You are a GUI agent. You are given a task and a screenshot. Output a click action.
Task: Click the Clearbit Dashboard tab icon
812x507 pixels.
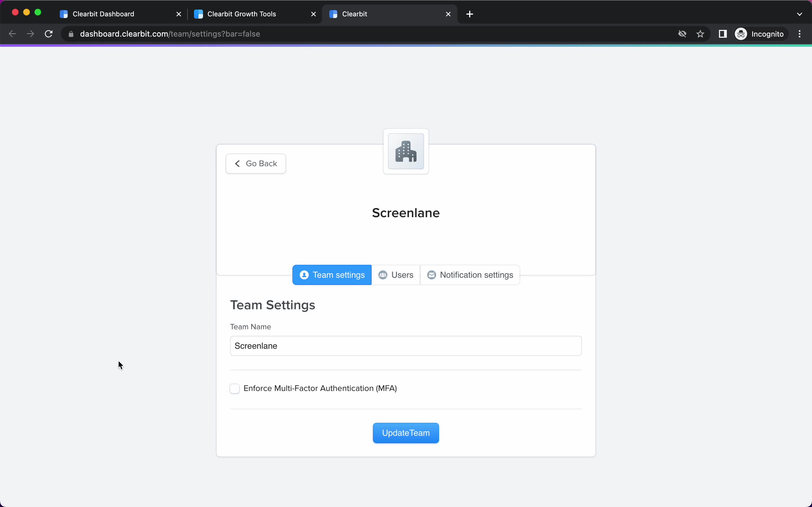64,14
